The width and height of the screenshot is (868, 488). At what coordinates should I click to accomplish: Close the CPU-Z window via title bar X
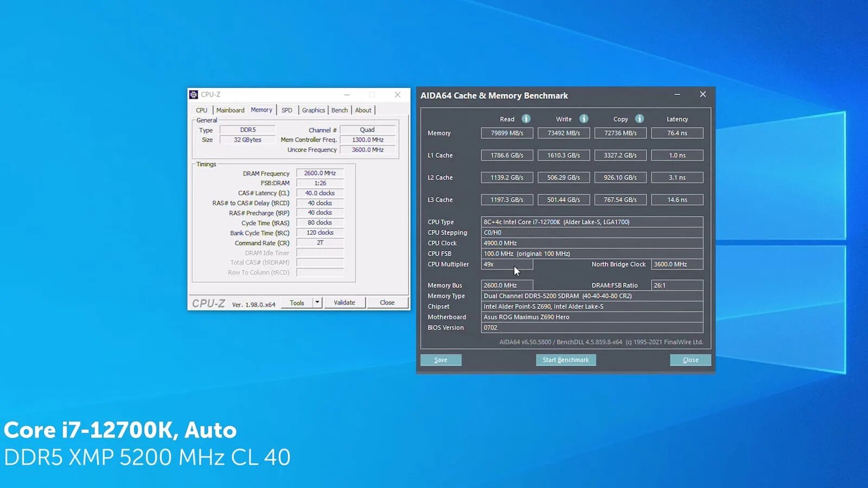pyautogui.click(x=398, y=94)
